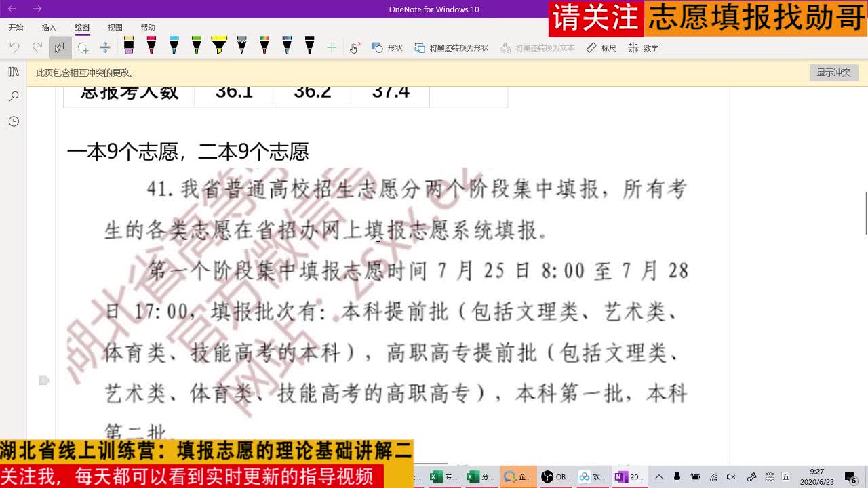The width and height of the screenshot is (868, 488).
Task: Toggle the select objects or type text tool
Action: [x=60, y=47]
